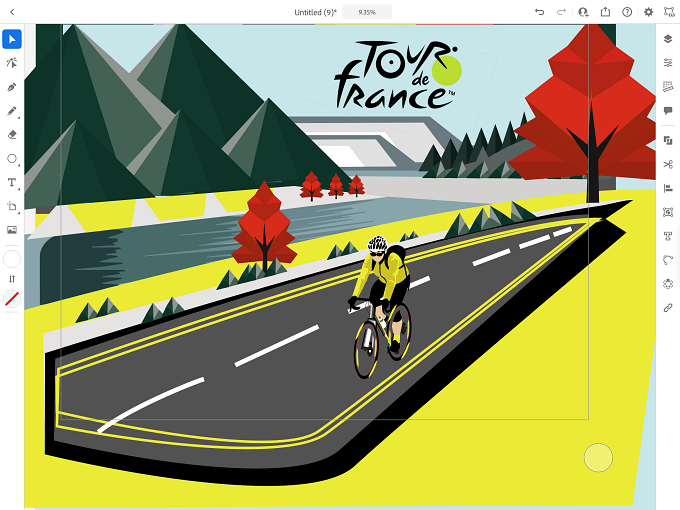
Task: Open the Comments panel
Action: (x=668, y=111)
